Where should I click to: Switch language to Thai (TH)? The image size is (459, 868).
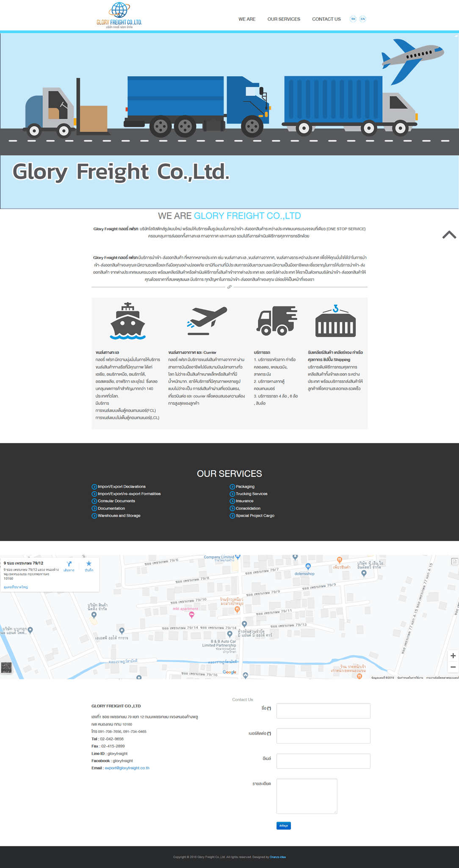(353, 19)
